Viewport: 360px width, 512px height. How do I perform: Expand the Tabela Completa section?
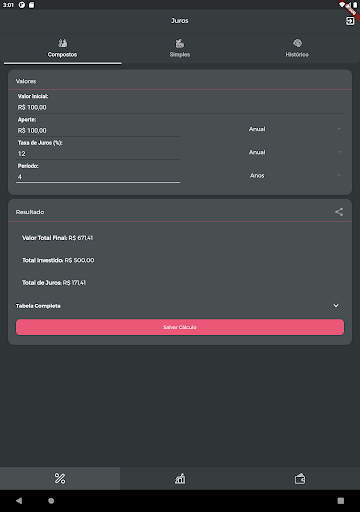coord(180,306)
